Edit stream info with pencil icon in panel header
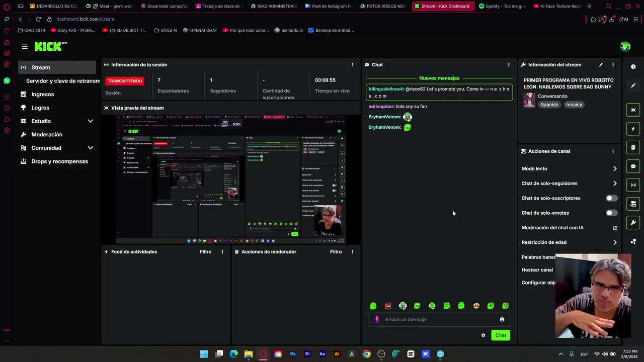 click(x=601, y=64)
